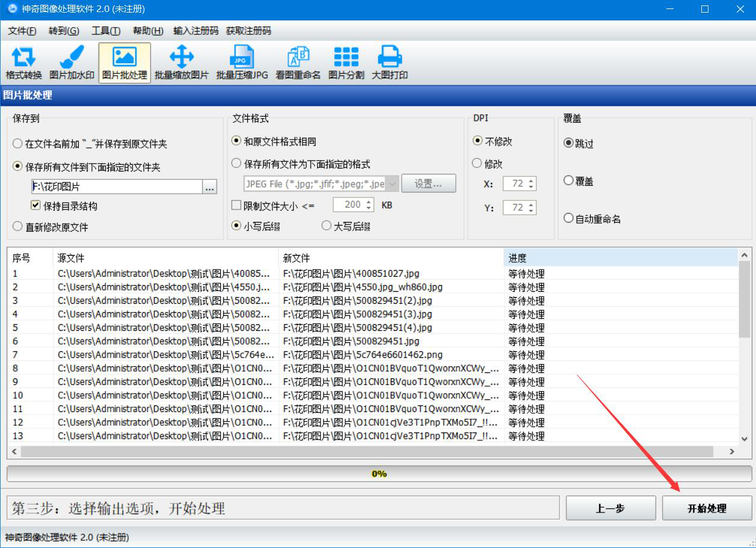Choose 大写后缀 uppercase extension option
This screenshot has width=756, height=548.
point(346,226)
